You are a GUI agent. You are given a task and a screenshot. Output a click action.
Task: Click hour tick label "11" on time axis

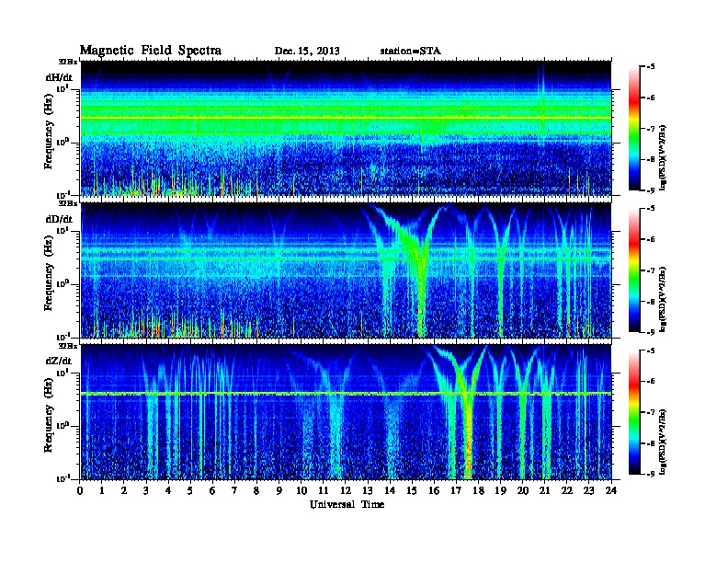(324, 491)
